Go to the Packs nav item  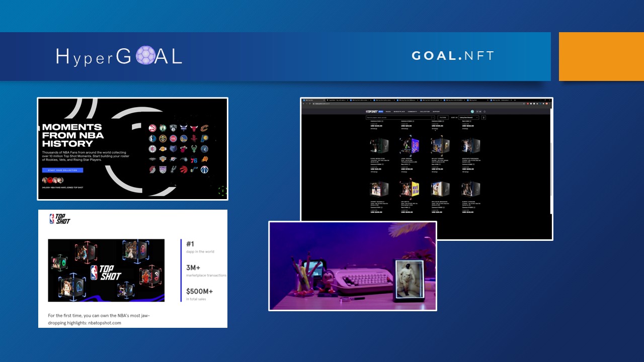[x=388, y=111]
